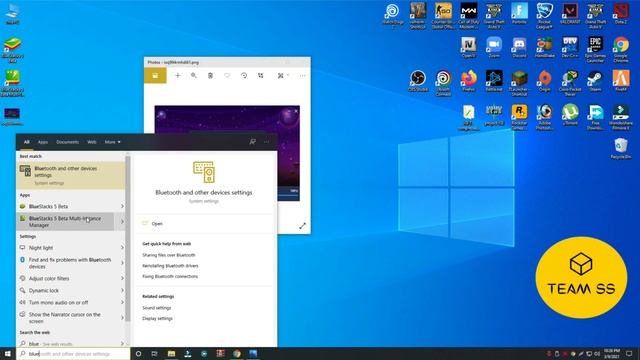The image size is (640, 360).
Task: Open Fixing Bluetooth connections link
Action: [170, 276]
